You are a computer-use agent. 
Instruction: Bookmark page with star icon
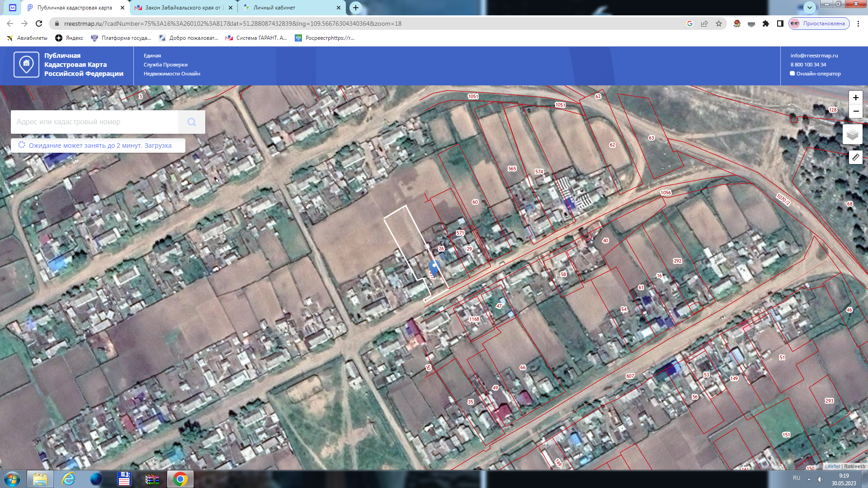(719, 23)
